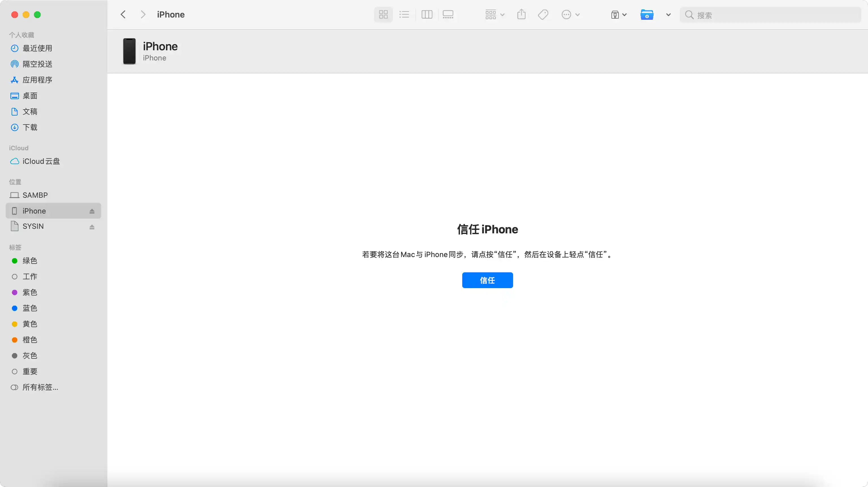This screenshot has width=868, height=487.
Task: Click the 搜索 search field
Action: tap(770, 15)
